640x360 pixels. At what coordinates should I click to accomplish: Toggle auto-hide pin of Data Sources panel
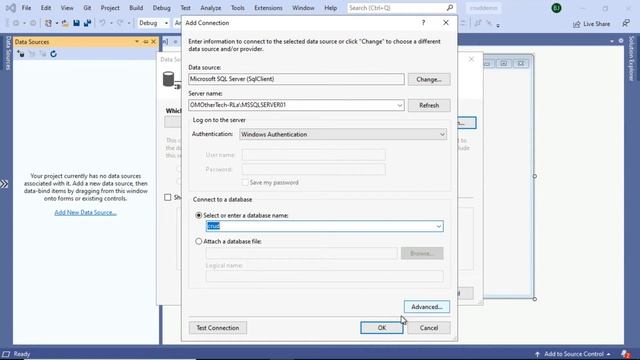pos(145,42)
